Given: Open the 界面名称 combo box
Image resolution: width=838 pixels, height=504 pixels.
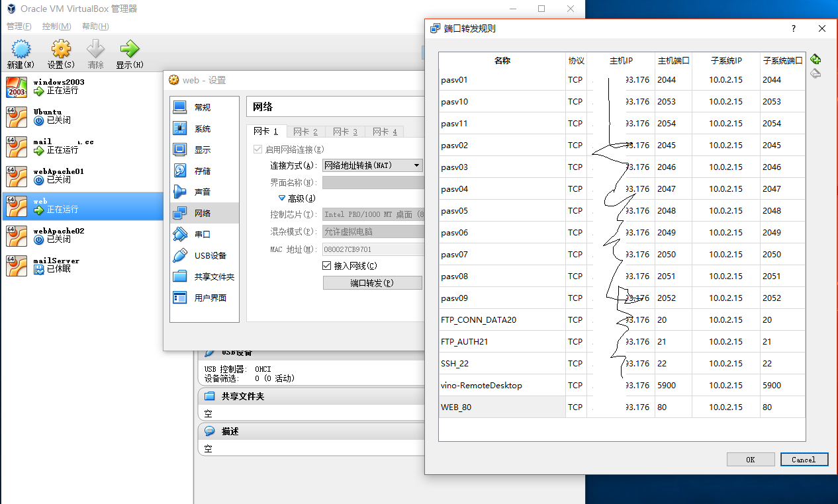Looking at the screenshot, I should 373,183.
